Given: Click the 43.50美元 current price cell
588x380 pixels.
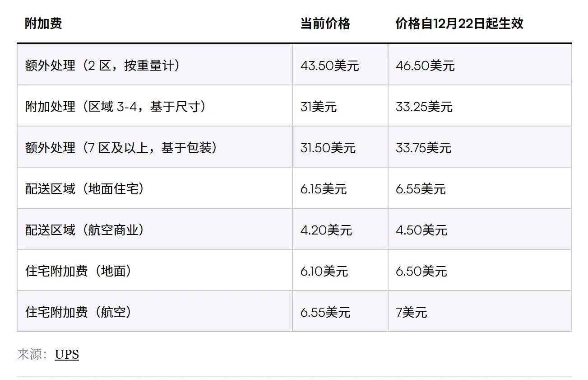Looking at the screenshot, I should point(329,66).
